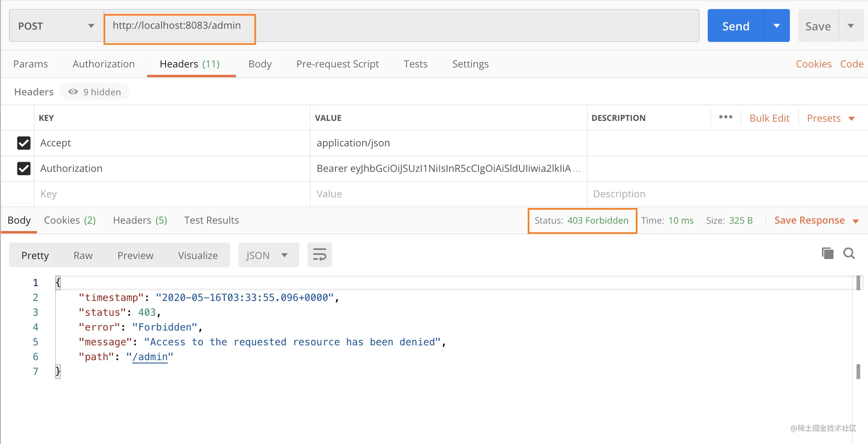Switch to the Params tab

pyautogui.click(x=30, y=64)
